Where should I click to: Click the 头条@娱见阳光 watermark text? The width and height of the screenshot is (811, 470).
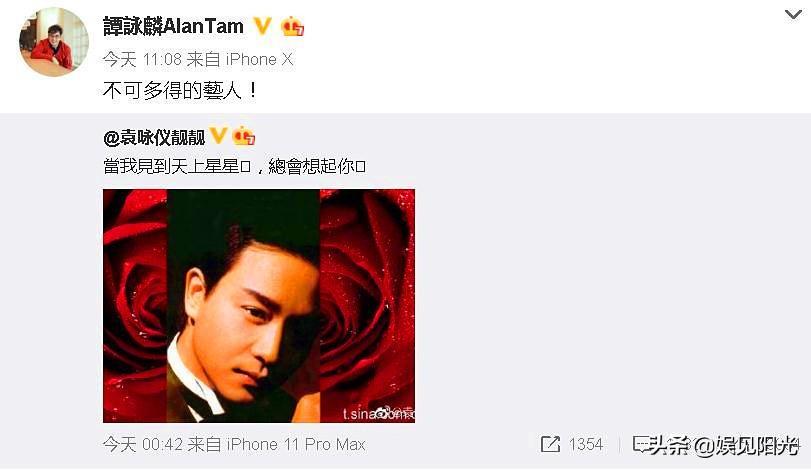[x=722, y=445]
